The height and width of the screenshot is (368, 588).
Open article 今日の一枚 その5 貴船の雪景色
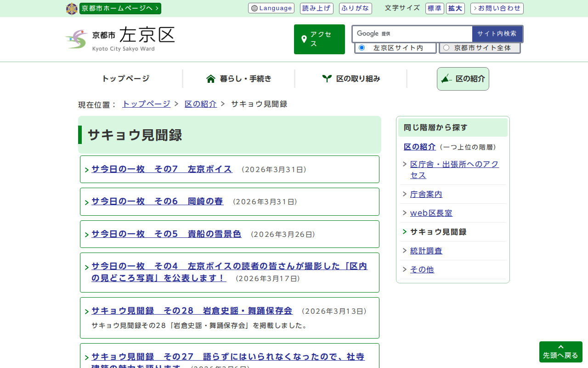click(166, 234)
